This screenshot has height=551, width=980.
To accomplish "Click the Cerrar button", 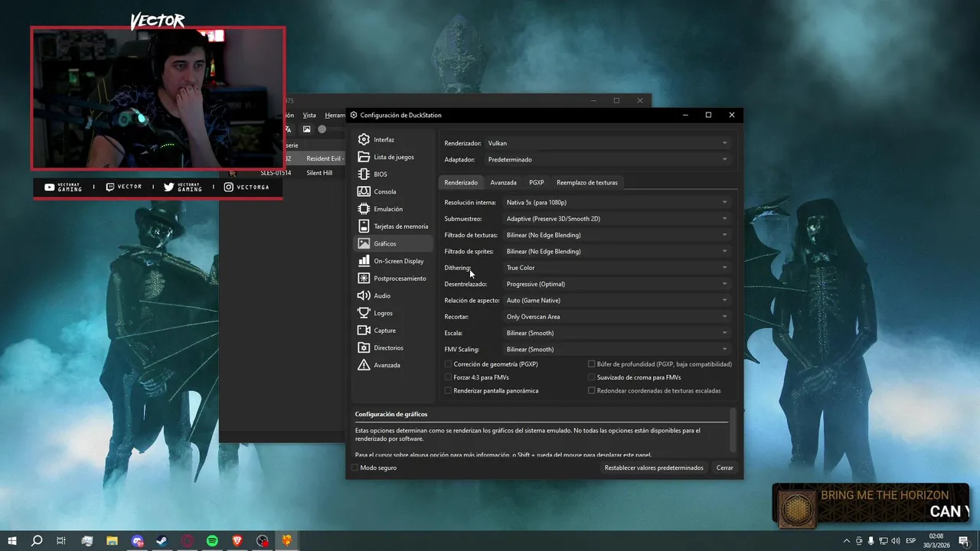I will tap(724, 468).
